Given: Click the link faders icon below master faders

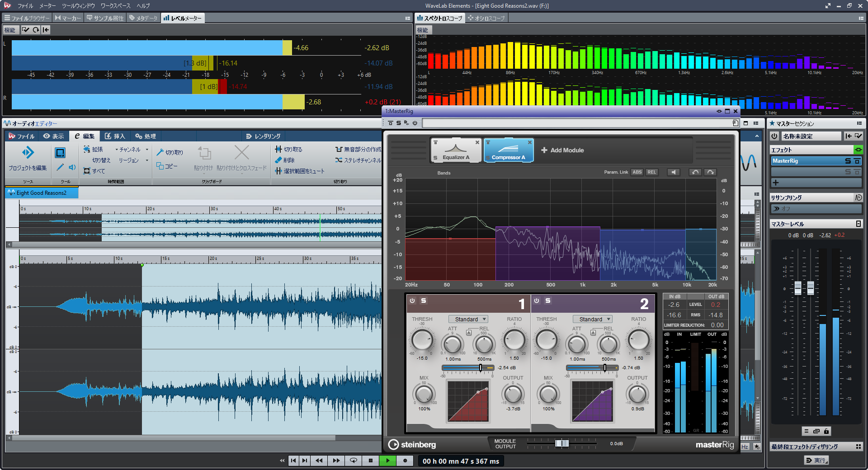Looking at the screenshot, I should click(x=816, y=431).
